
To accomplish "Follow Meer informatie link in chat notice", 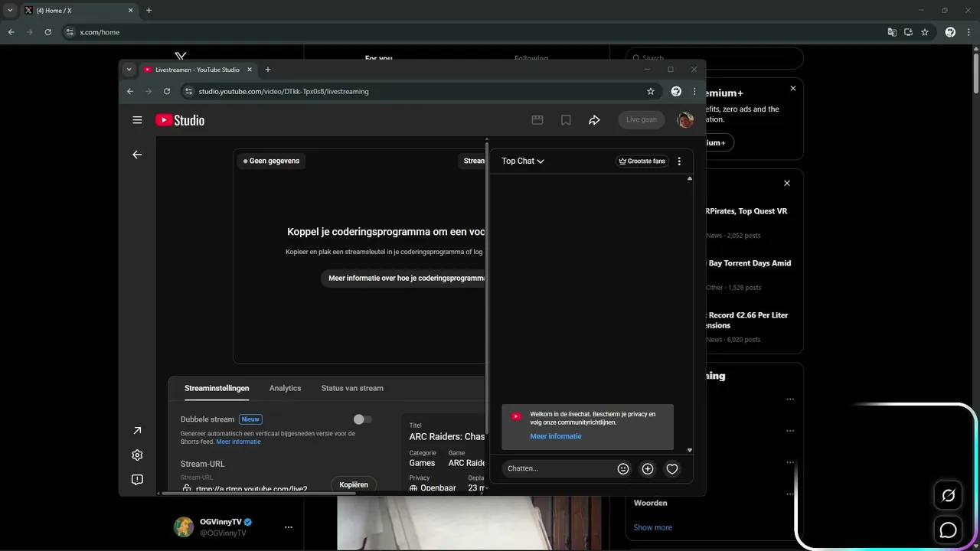I will coord(556,436).
